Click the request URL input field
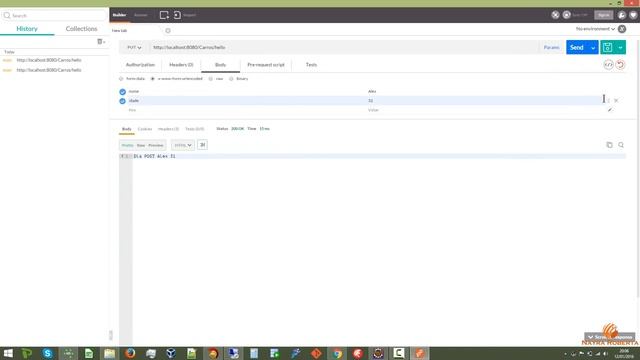Screen dimensions: 640x360 343,47
